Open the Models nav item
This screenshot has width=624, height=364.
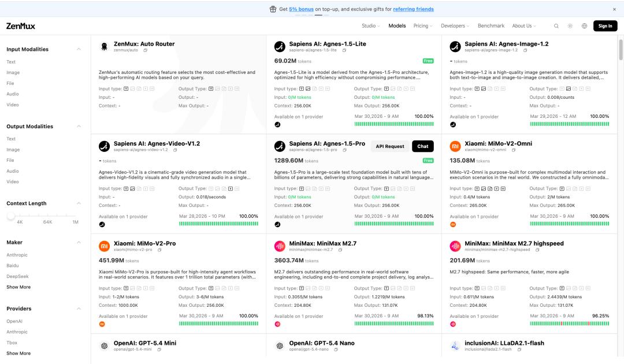[397, 26]
